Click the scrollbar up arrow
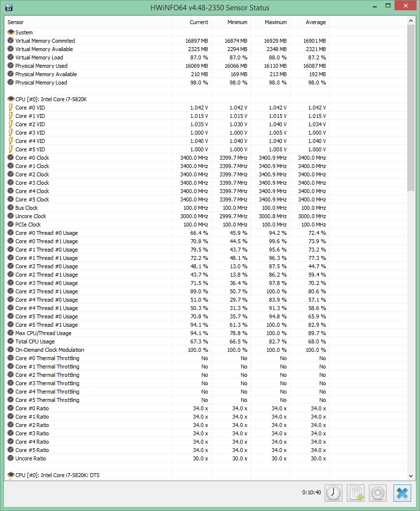420x511 pixels. point(411,21)
